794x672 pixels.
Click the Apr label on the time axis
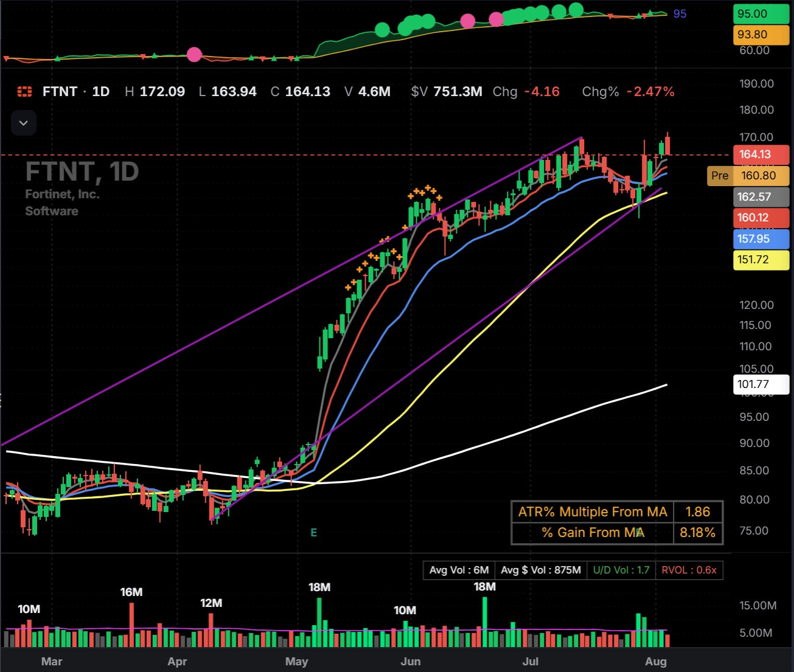(x=177, y=662)
